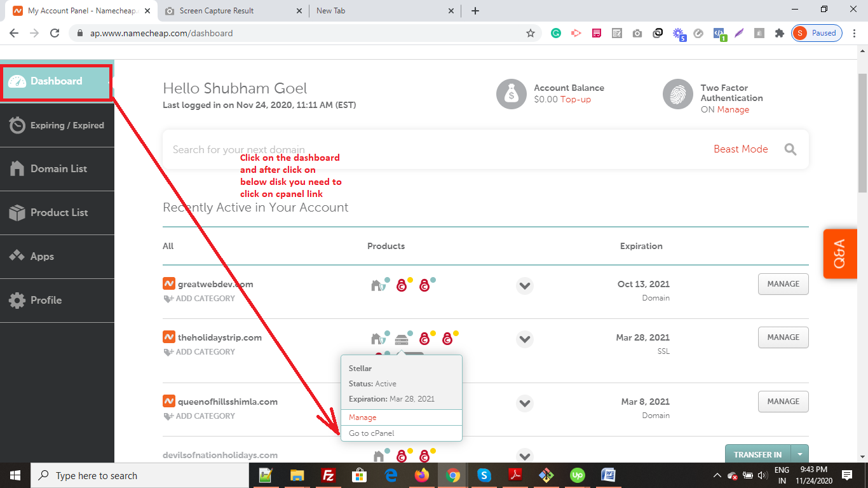Open Microsoft Word from the taskbar
868x488 pixels.
608,475
